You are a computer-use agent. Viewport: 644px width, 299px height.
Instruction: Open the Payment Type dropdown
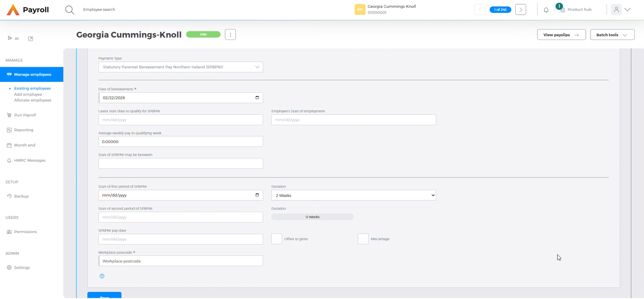pos(181,67)
